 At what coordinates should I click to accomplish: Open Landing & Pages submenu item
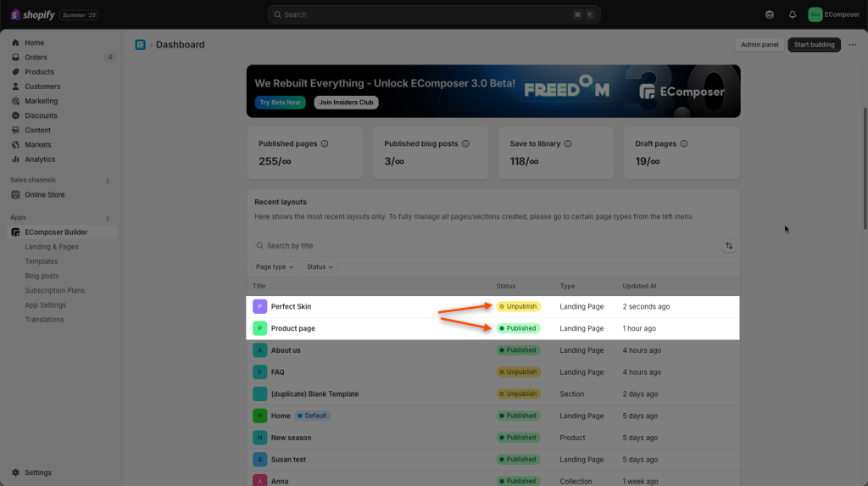click(52, 247)
